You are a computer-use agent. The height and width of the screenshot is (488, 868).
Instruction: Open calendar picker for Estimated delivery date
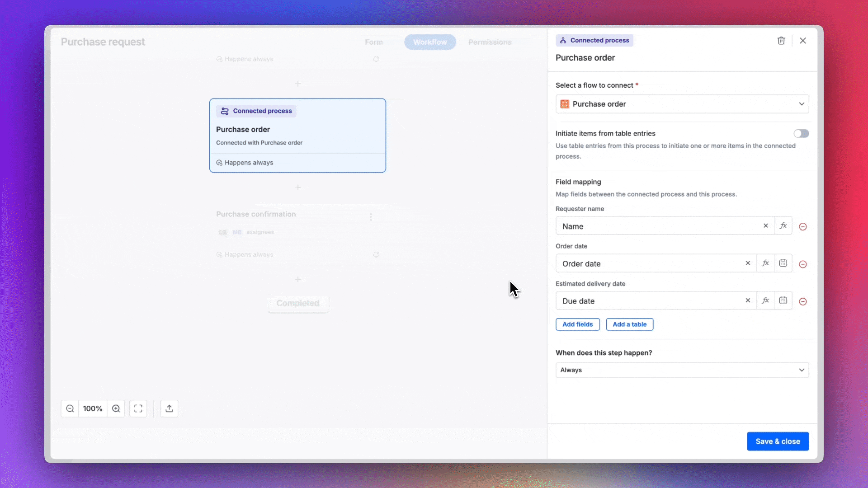pos(783,300)
